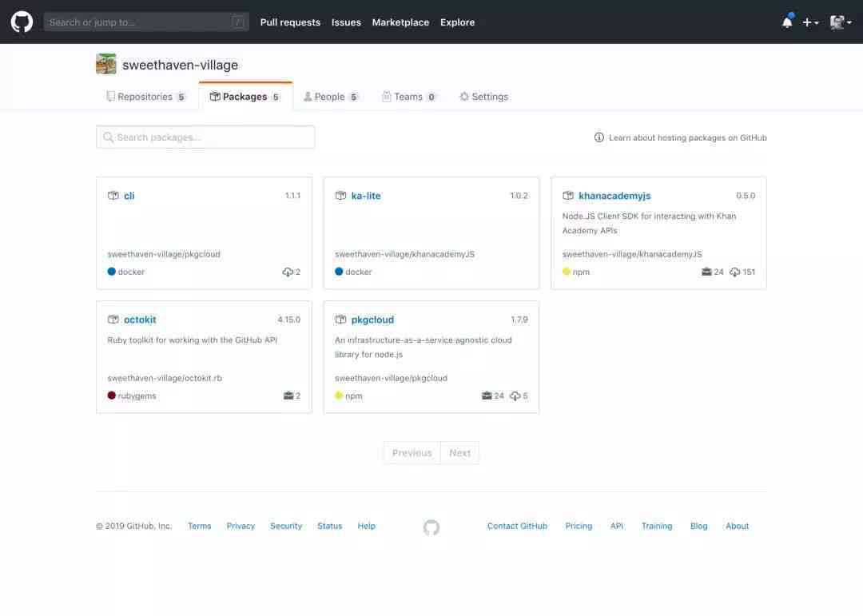Open API footer link
Viewport: 863px width, 616px height.
[x=617, y=526]
